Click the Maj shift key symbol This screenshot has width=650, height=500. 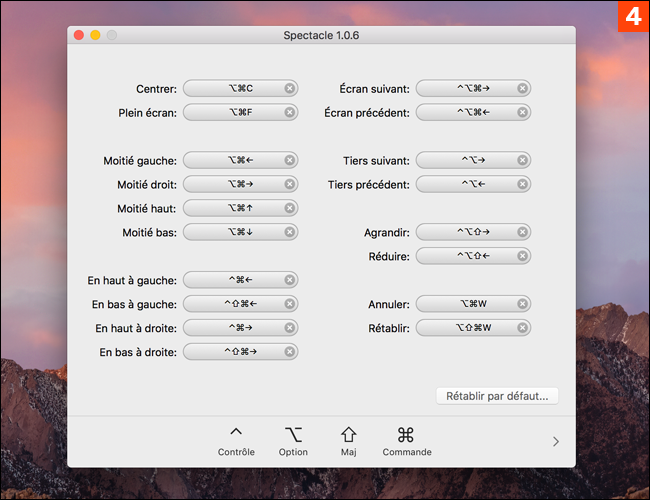[x=348, y=434]
